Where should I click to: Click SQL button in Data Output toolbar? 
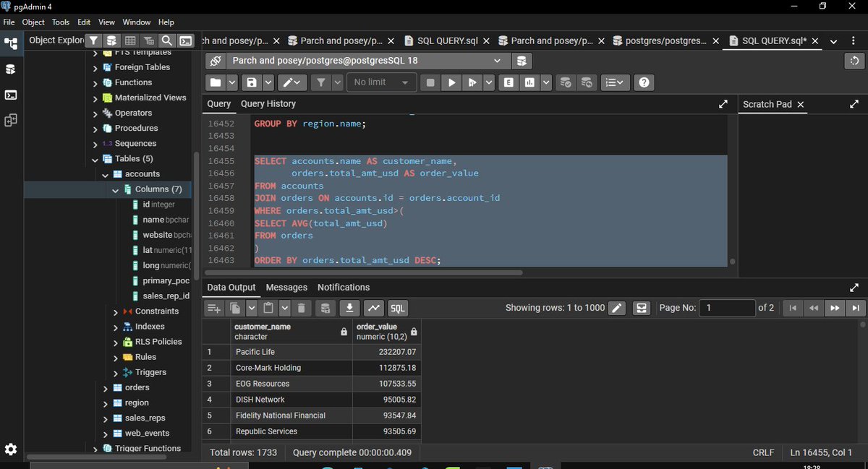(398, 308)
